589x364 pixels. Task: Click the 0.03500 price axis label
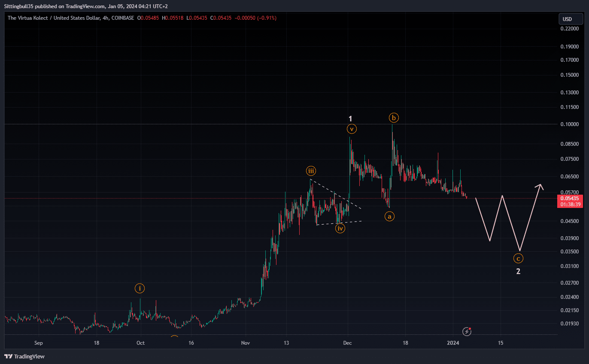tap(570, 252)
